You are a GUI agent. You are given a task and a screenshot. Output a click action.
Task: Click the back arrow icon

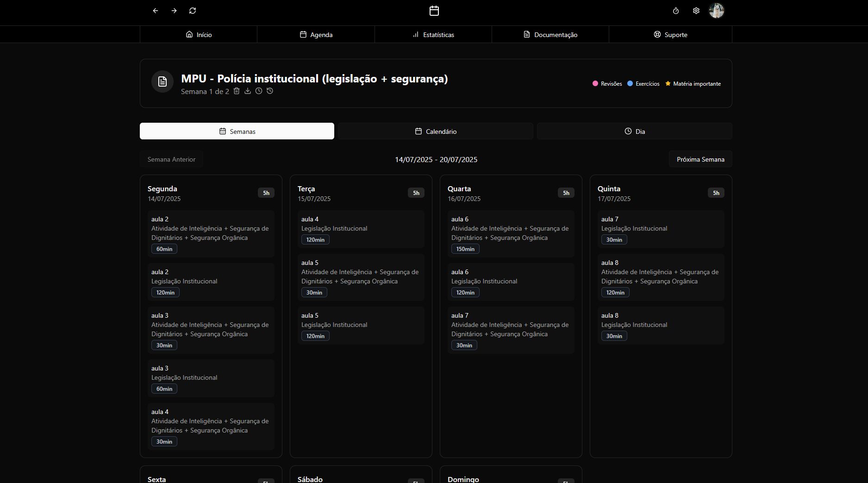pyautogui.click(x=156, y=11)
